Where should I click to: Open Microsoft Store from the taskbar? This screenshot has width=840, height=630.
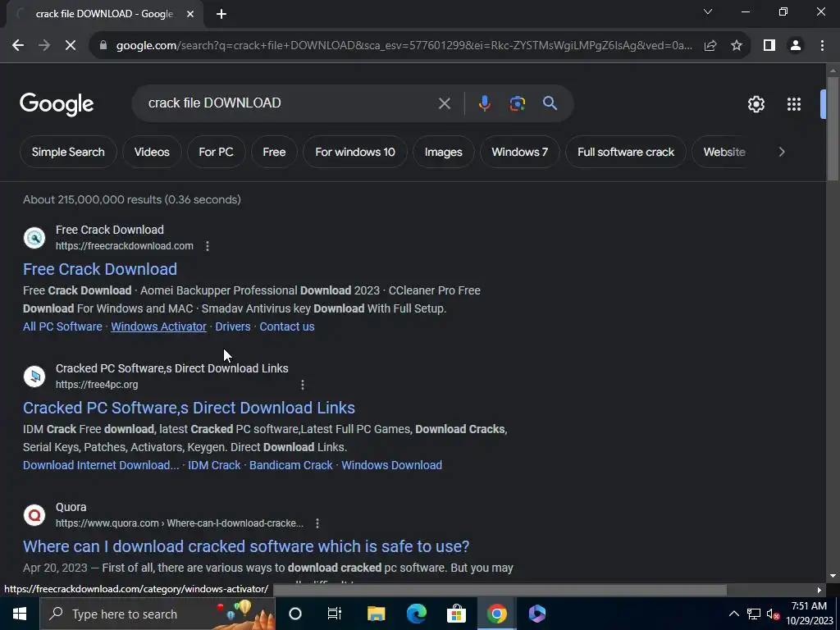pyautogui.click(x=456, y=614)
